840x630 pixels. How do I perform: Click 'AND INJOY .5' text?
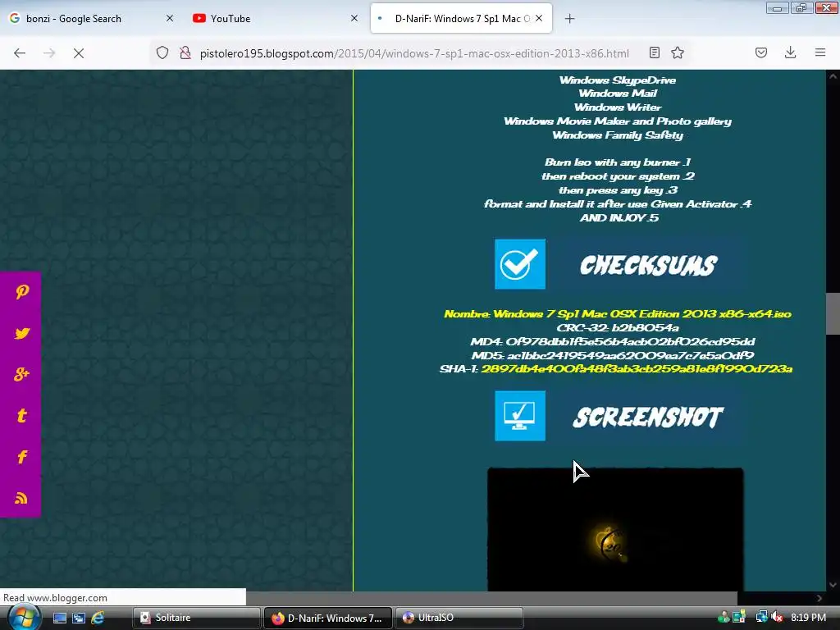click(619, 217)
